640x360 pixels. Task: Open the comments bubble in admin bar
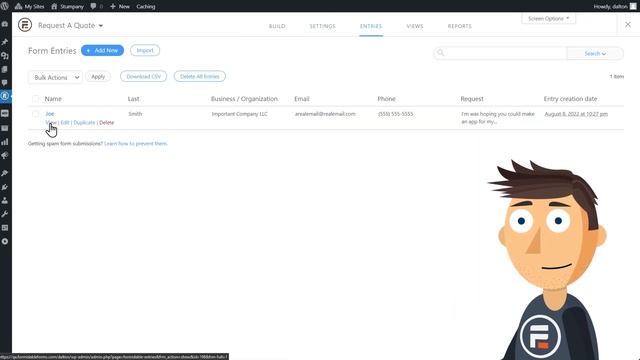[x=97, y=7]
